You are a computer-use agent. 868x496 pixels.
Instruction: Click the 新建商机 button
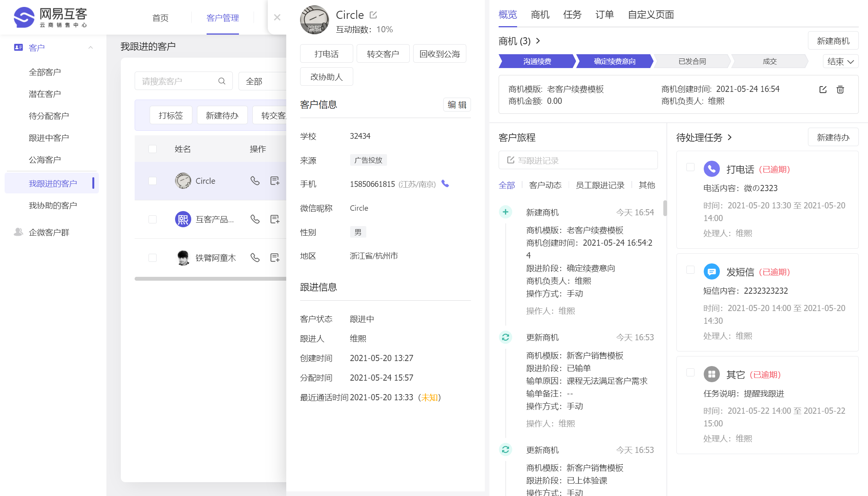[x=833, y=41]
